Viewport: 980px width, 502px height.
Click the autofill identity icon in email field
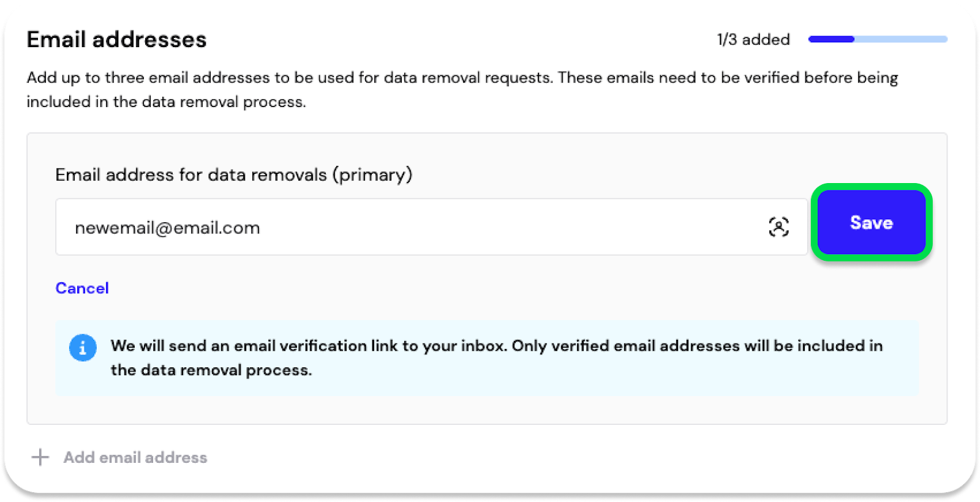[x=778, y=227]
